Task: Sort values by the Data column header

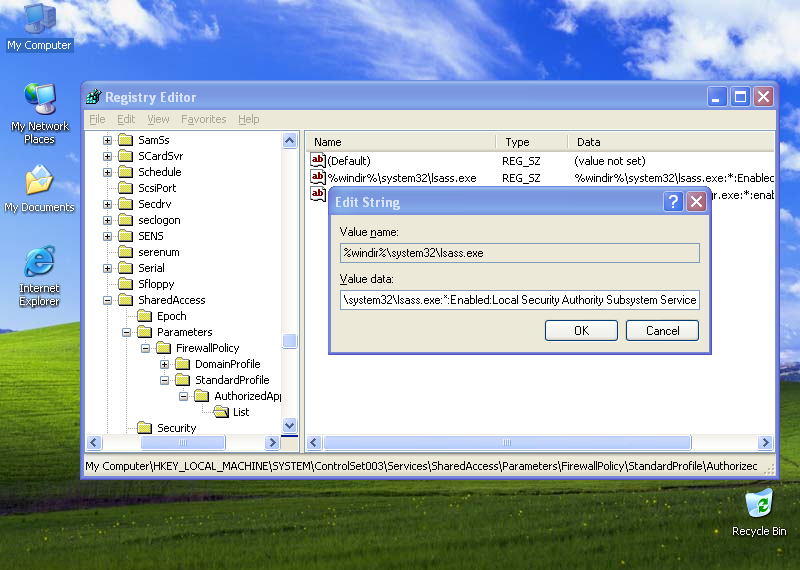Action: 671,142
